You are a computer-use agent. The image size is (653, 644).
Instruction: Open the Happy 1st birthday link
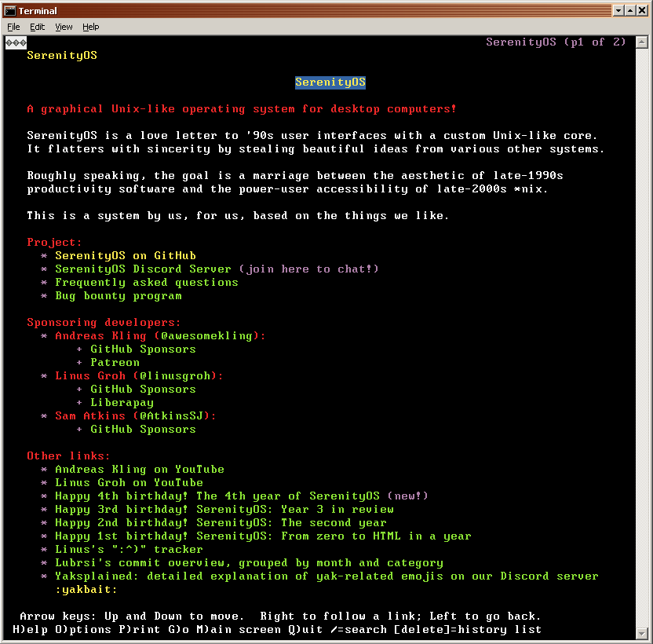[263, 536]
